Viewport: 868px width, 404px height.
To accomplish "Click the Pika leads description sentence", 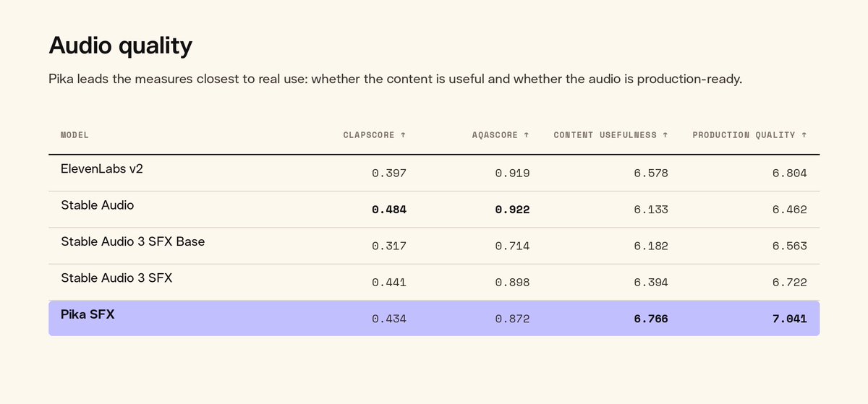I will point(396,79).
